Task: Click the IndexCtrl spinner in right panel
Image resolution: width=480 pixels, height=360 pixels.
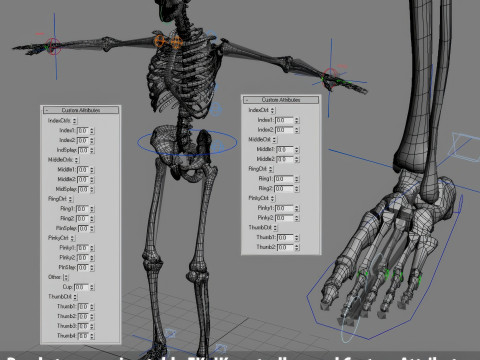Action: tap(273, 110)
